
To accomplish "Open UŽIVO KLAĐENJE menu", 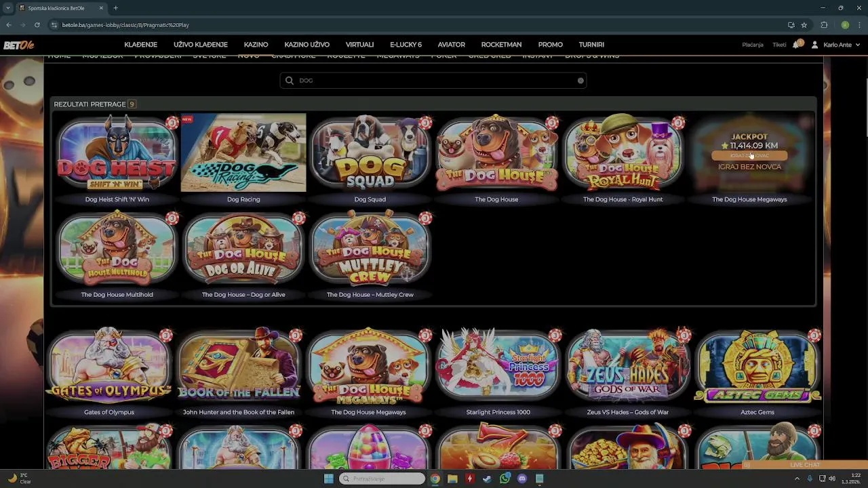I will coord(201,45).
